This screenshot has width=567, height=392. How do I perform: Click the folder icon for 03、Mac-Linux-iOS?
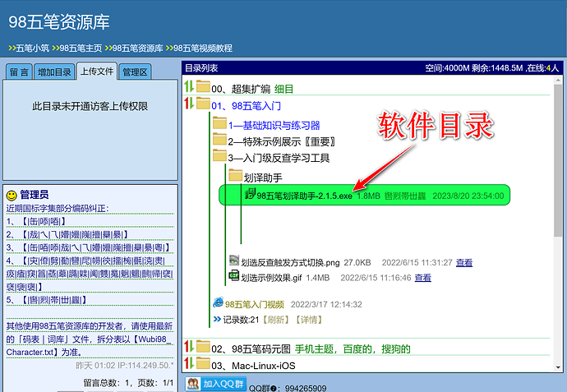(202, 364)
